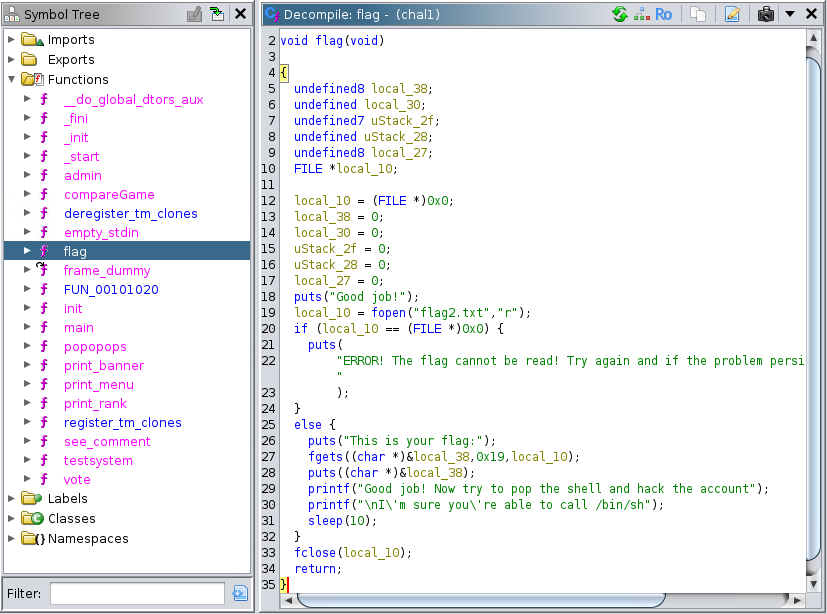Select the highlighted flag function
827x614 pixels.
point(75,252)
